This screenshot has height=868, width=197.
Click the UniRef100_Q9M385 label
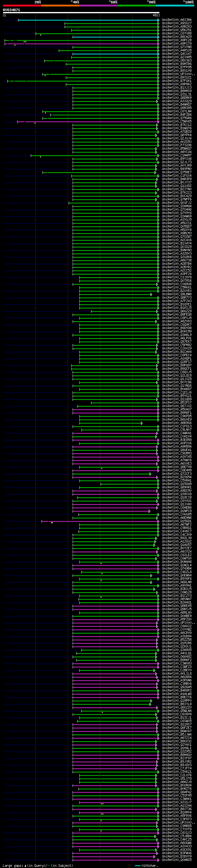tap(176, 108)
